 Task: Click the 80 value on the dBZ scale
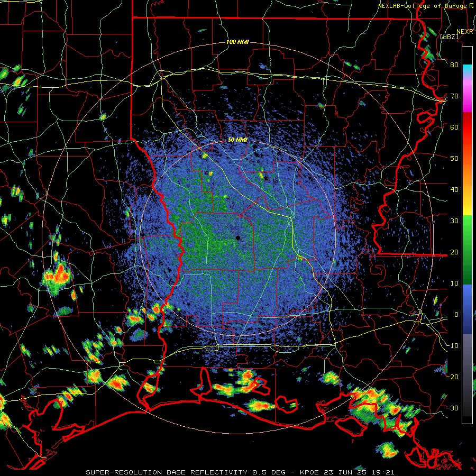454,65
